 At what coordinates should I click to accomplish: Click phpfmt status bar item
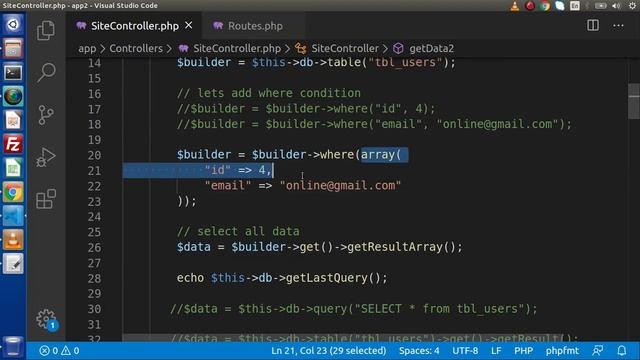[562, 351]
